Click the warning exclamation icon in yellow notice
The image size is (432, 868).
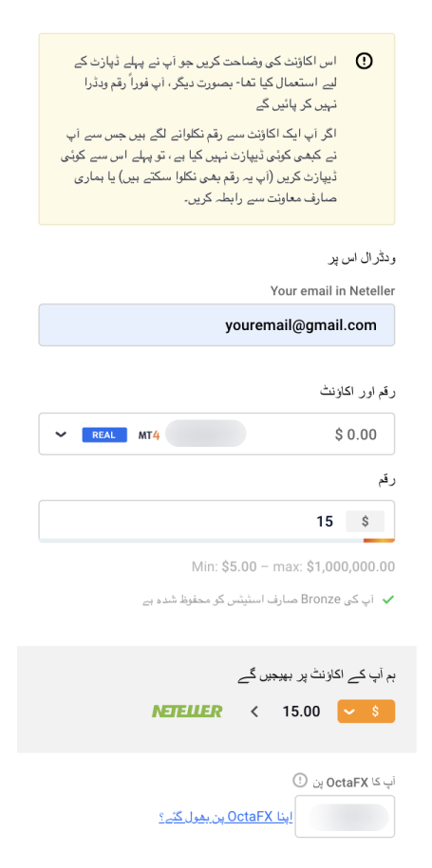(x=364, y=61)
